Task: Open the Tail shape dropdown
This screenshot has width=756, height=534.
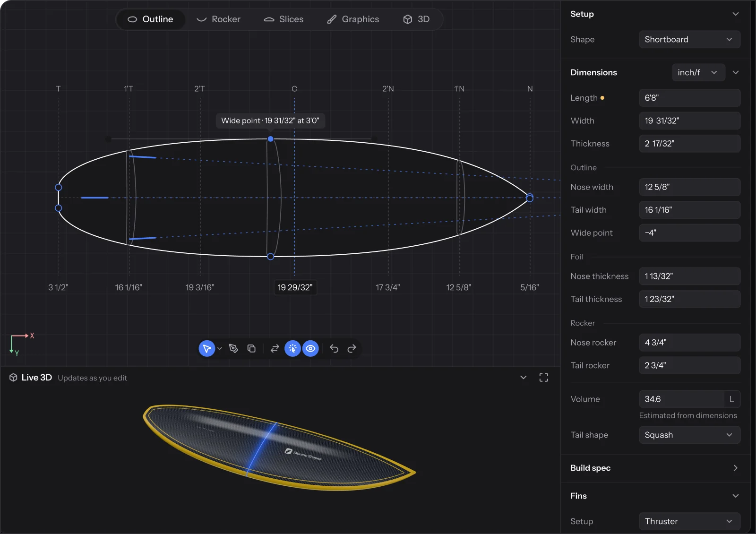Action: (x=689, y=435)
